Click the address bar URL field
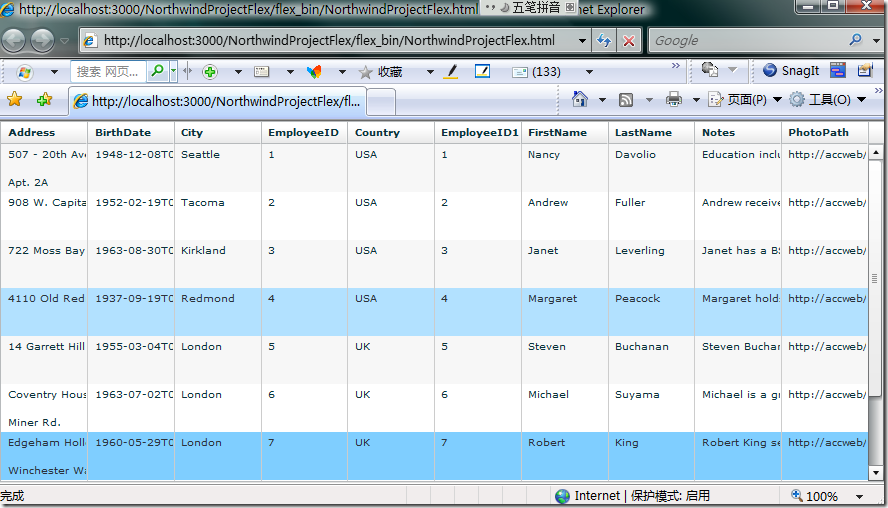 point(328,41)
